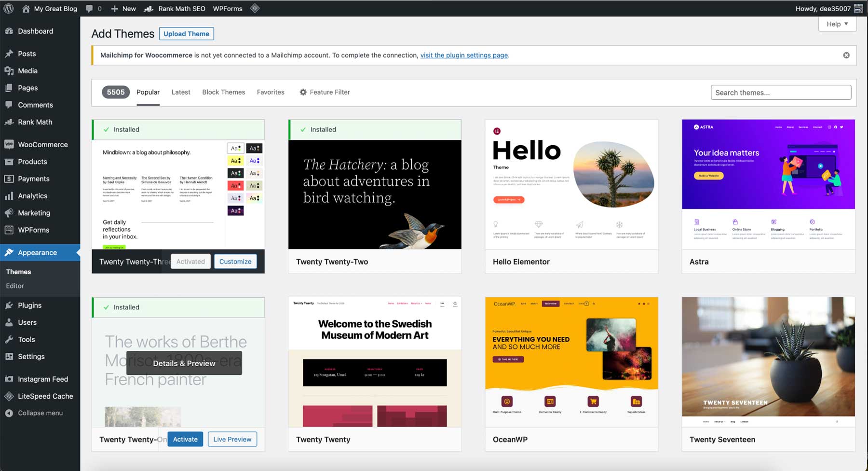Open LiteSpeed Cache settings icon
The width and height of the screenshot is (868, 471).
pyautogui.click(x=9, y=396)
